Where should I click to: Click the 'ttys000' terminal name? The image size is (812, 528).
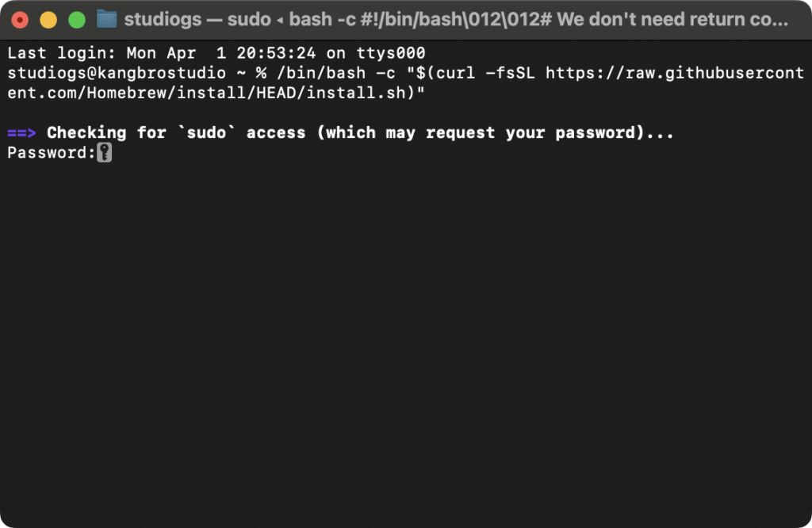391,53
